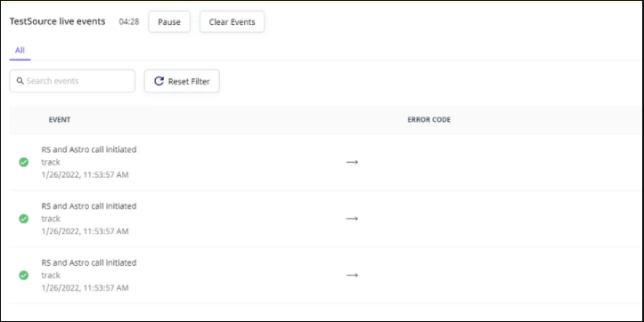644x322 pixels.
Task: Select the All tab
Action: (x=20, y=51)
